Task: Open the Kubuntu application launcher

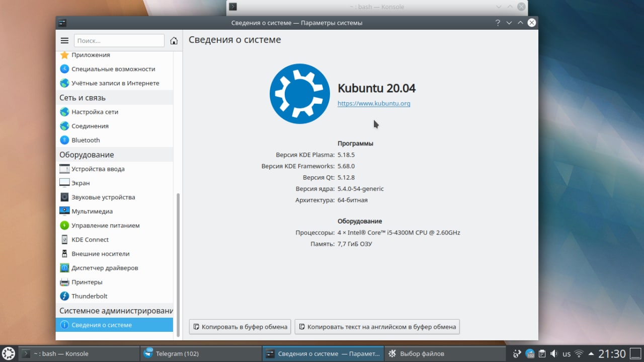Action: point(9,353)
